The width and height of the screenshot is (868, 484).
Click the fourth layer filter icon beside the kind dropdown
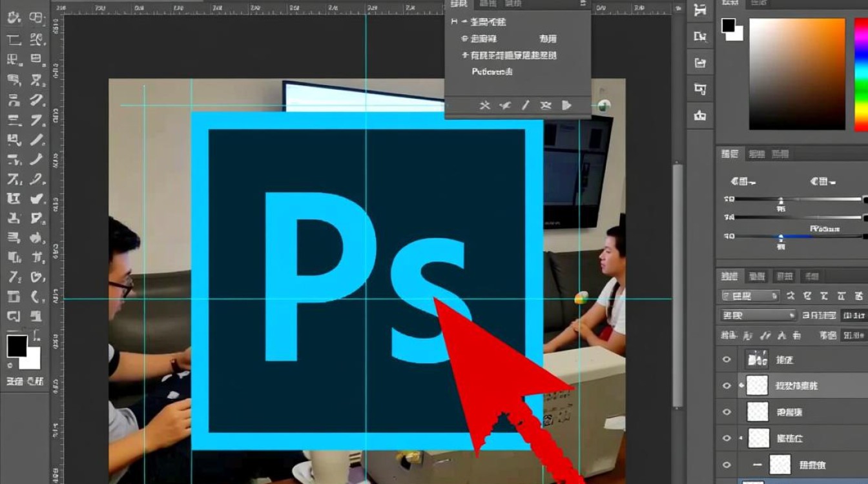[x=840, y=296]
